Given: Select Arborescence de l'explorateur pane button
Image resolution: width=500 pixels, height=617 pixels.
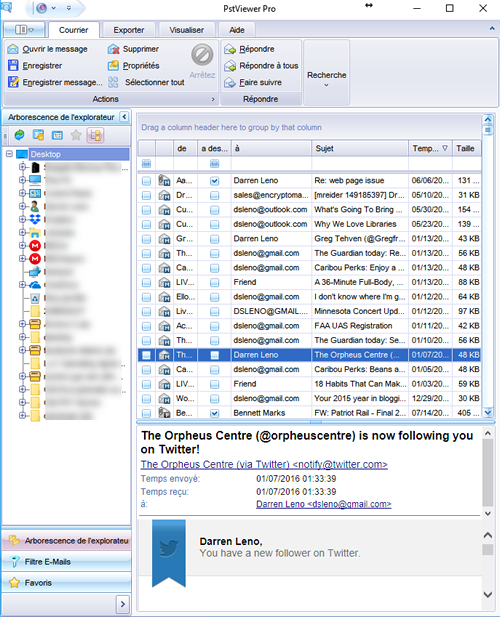Looking at the screenshot, I should tap(66, 541).
